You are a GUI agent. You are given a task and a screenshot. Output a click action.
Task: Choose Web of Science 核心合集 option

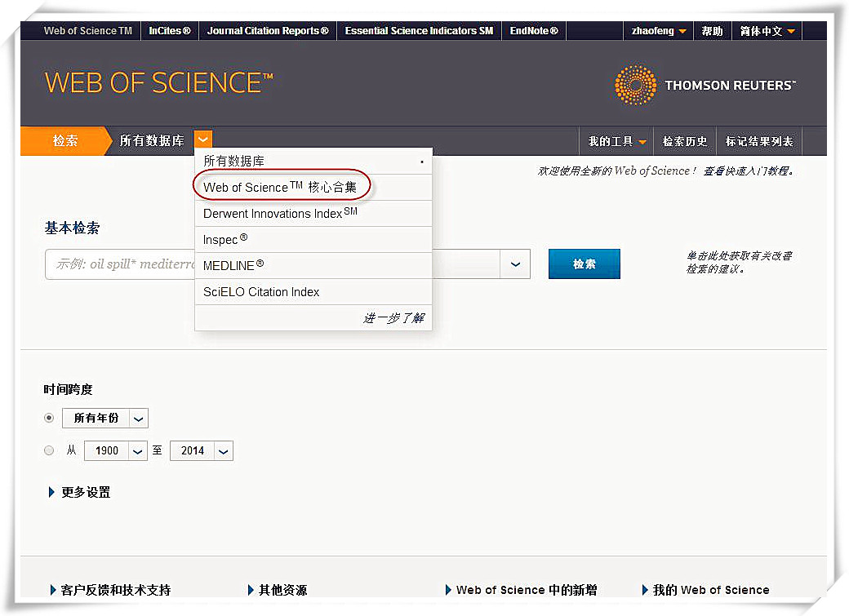click(313, 188)
